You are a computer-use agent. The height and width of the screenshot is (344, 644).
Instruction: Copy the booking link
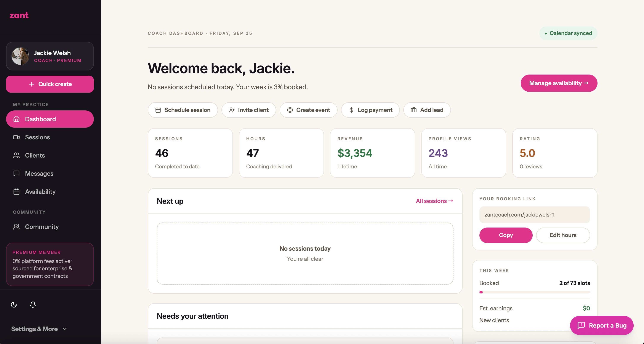(506, 235)
